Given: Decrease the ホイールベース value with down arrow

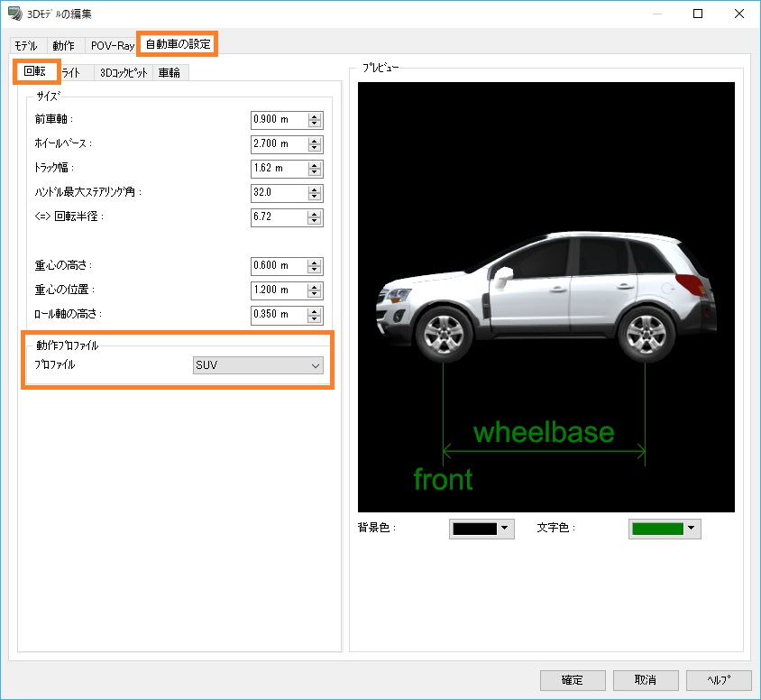Looking at the screenshot, I should (x=315, y=149).
